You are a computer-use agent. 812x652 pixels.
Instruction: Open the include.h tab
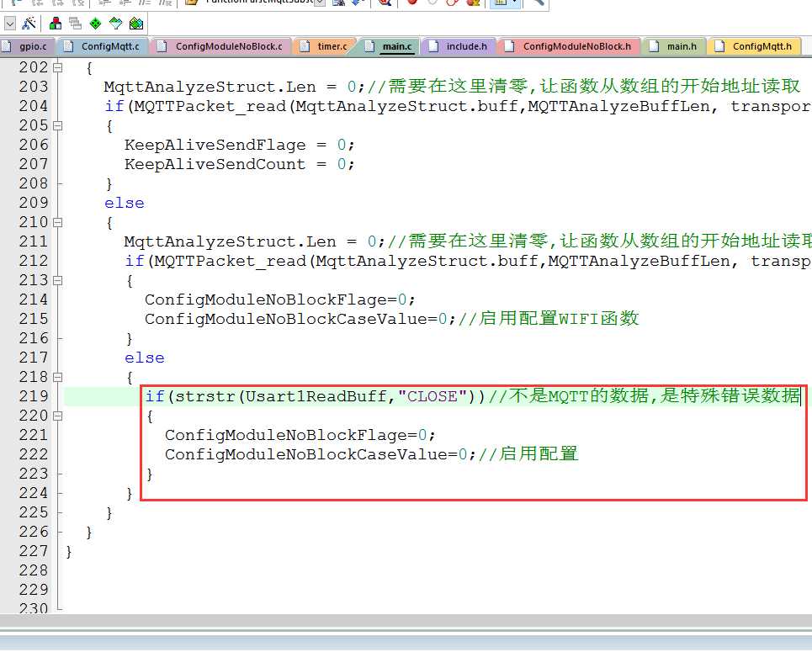[459, 46]
